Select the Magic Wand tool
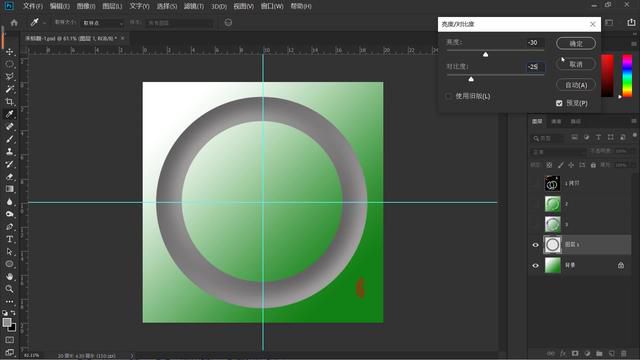640x360 pixels. tap(9, 89)
